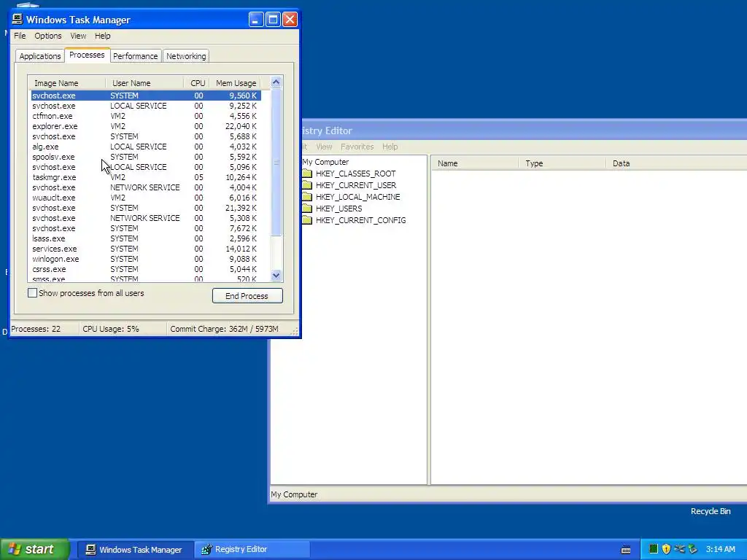Screen dimensions: 747x560
Task: Click the Registry Editor title bar
Action: pyautogui.click(x=524, y=131)
